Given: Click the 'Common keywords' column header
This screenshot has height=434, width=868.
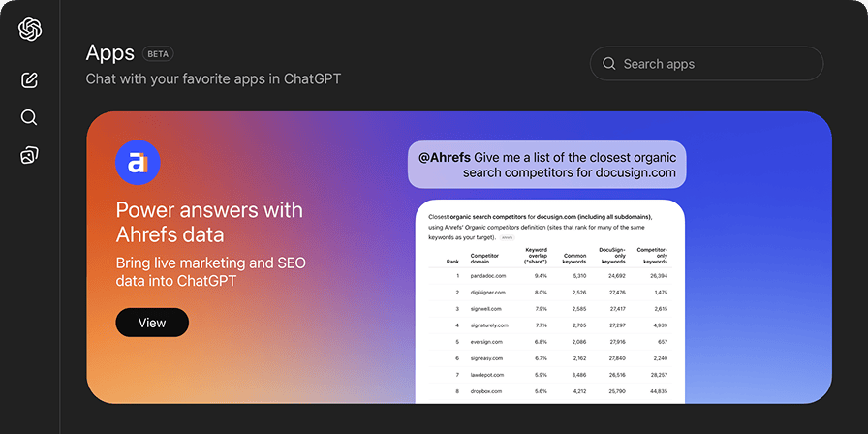Looking at the screenshot, I should point(574,259).
